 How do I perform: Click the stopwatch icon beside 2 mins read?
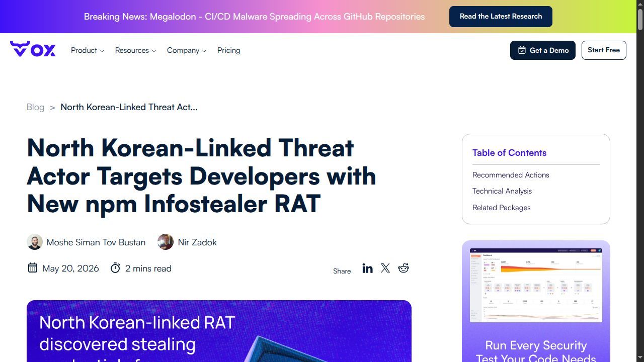point(115,268)
